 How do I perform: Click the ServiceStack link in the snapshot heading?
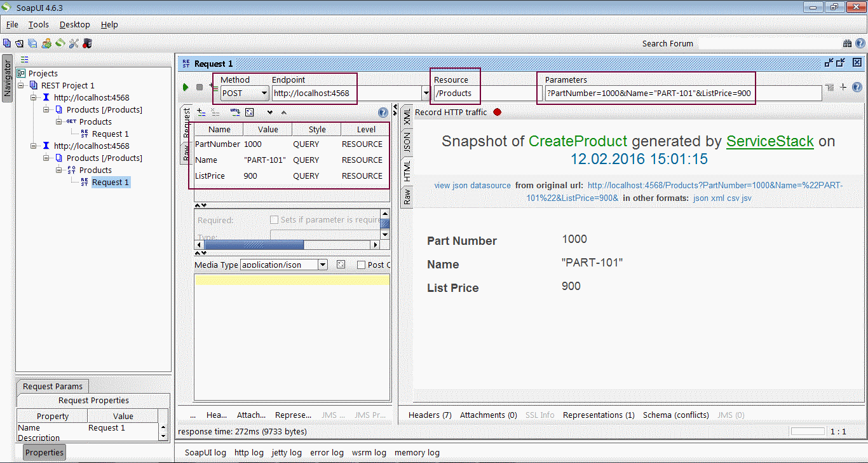(x=770, y=141)
